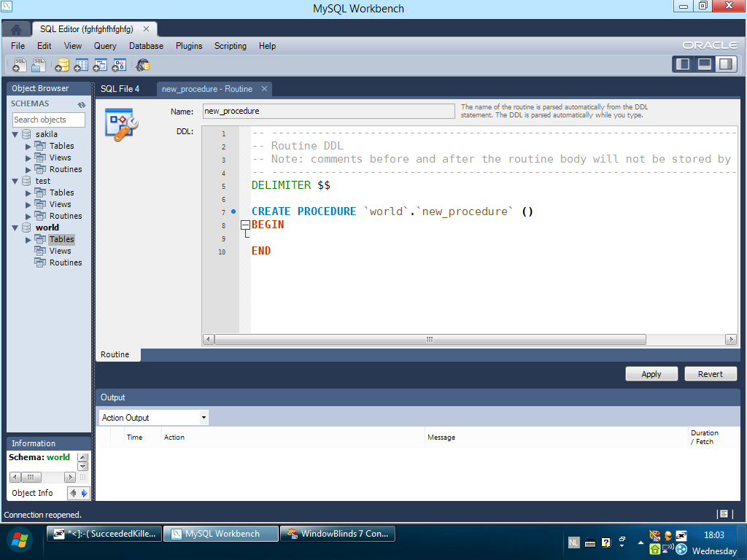This screenshot has width=747, height=560.
Task: Open the Scripting menu
Action: pyautogui.click(x=230, y=46)
